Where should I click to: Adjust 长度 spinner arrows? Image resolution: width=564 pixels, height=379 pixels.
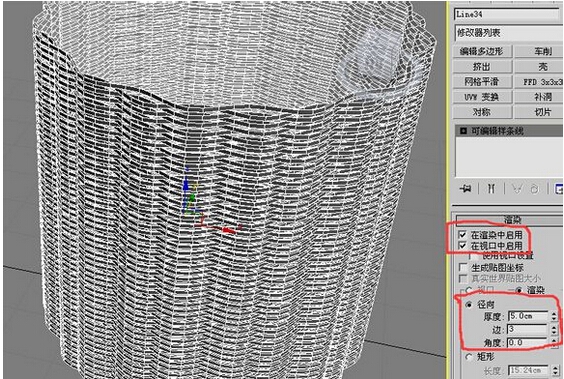[x=554, y=370]
